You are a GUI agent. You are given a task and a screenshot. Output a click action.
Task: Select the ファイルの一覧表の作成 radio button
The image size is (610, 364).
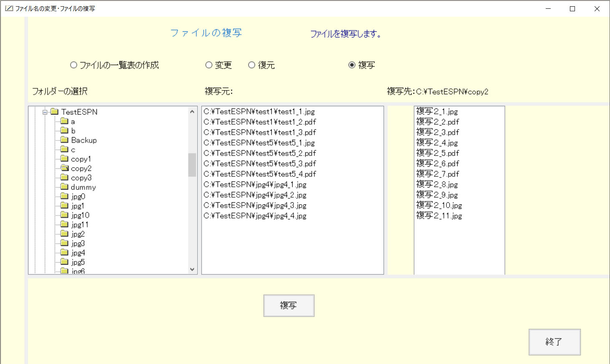tap(73, 65)
